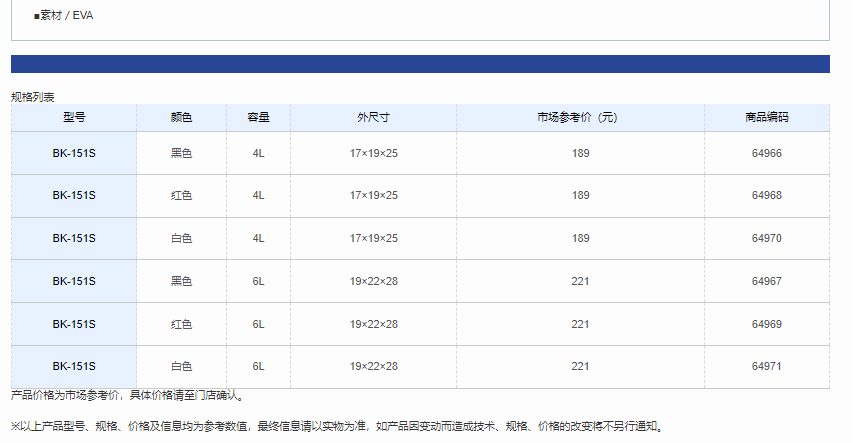Screen dimensions: 854x443
Task: Click 19×22×28 in the 64967 row
Action: point(374,281)
